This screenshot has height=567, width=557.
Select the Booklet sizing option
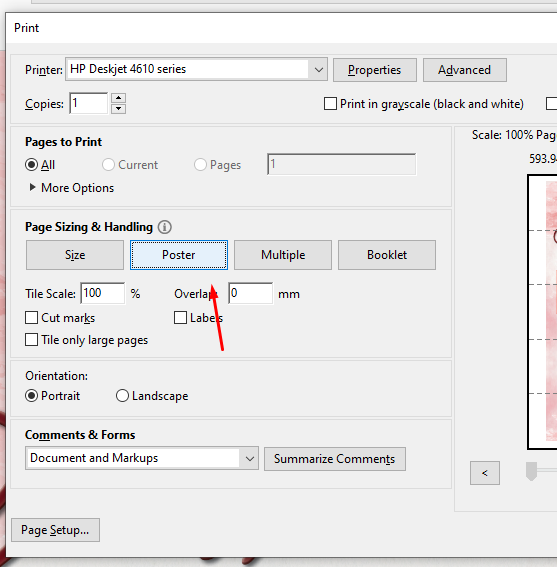(x=387, y=255)
